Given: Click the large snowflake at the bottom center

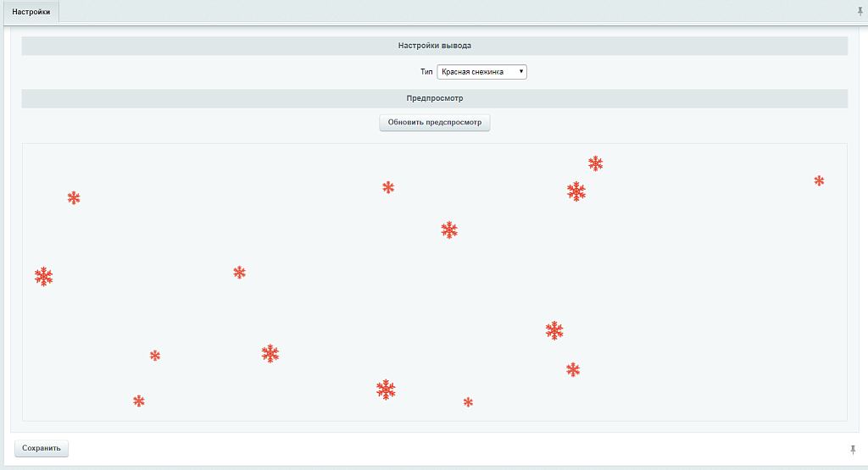Looking at the screenshot, I should pos(386,390).
